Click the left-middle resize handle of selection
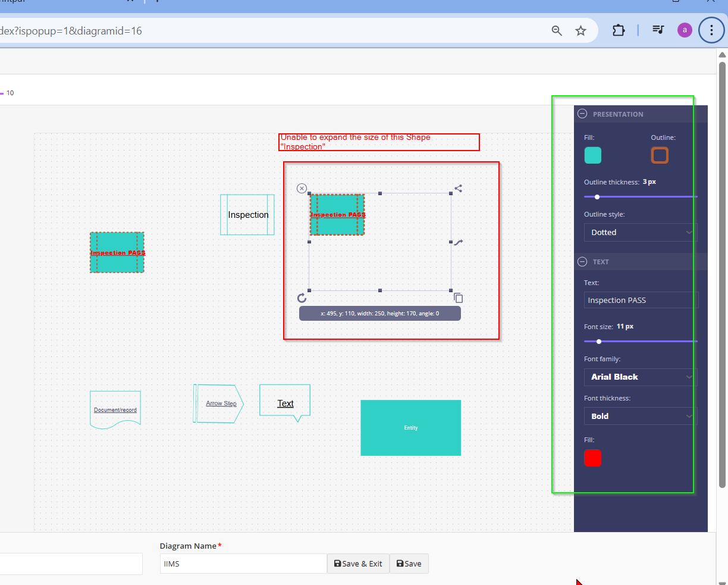The height and width of the screenshot is (585, 728). (309, 242)
